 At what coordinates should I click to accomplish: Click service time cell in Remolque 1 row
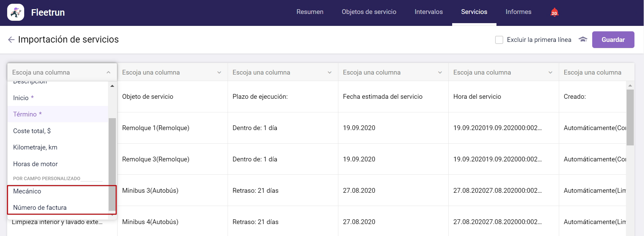[x=504, y=128]
